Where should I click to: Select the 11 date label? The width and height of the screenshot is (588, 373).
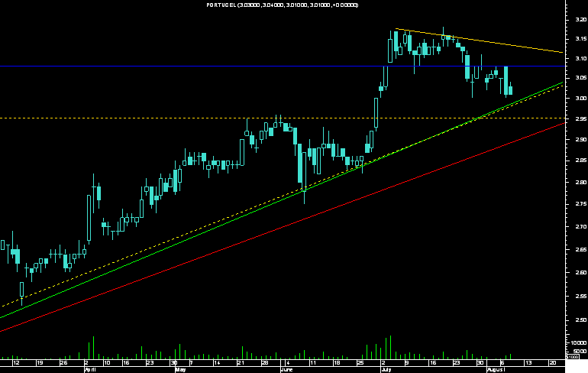tap(313, 363)
